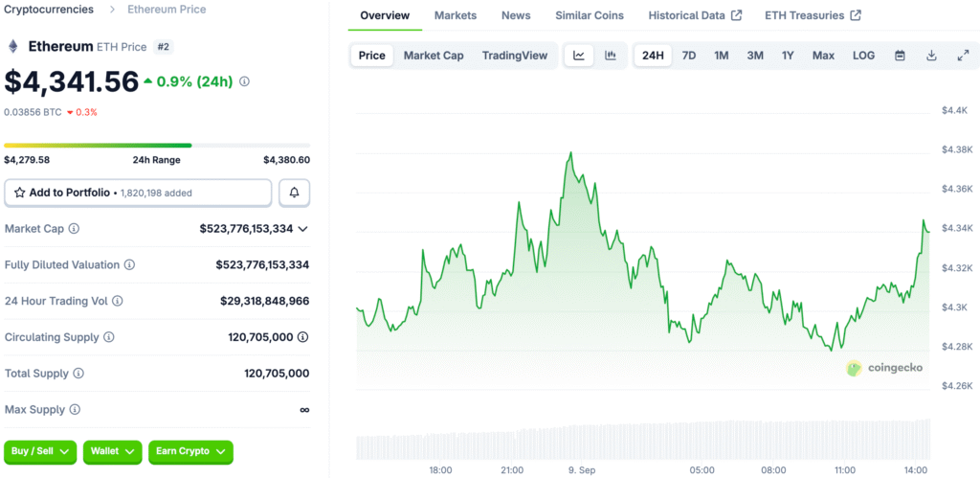Click the volume bars below price chart
Screen dimensions: 980x478
click(x=642, y=440)
